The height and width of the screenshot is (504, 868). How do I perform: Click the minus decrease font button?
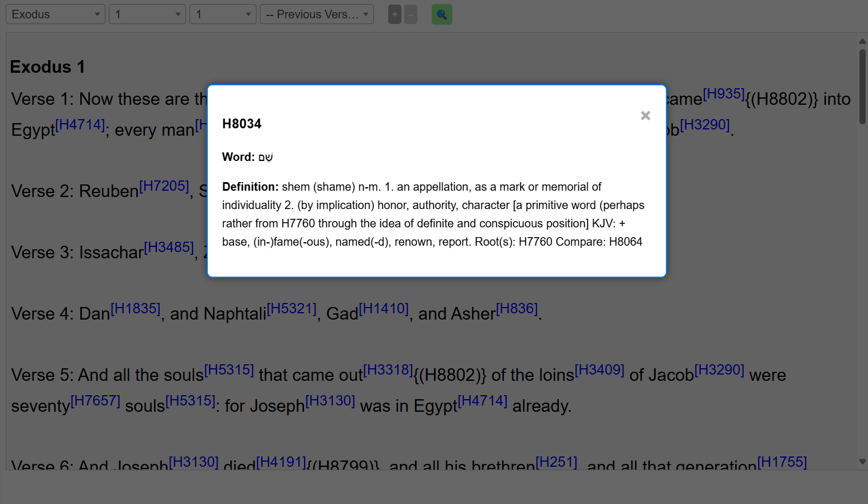click(x=411, y=14)
